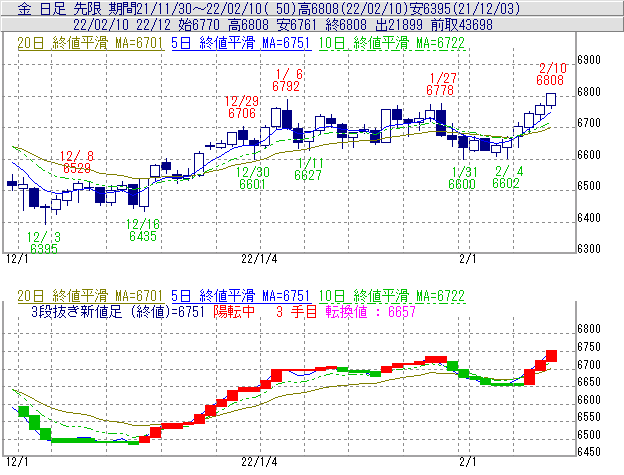
Task: Click the 22/1/4 date label under upper chart
Action: 259,259
